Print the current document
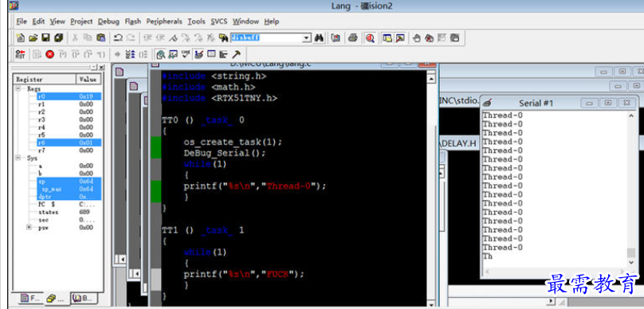 tap(352, 37)
